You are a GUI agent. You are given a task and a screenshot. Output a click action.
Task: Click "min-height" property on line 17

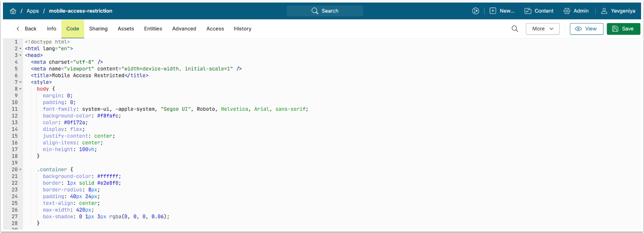[x=58, y=149]
